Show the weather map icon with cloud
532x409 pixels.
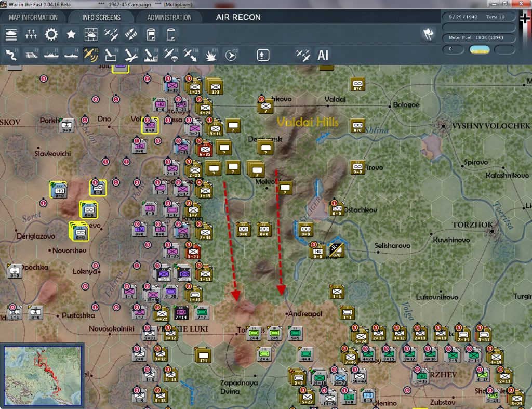[91, 35]
